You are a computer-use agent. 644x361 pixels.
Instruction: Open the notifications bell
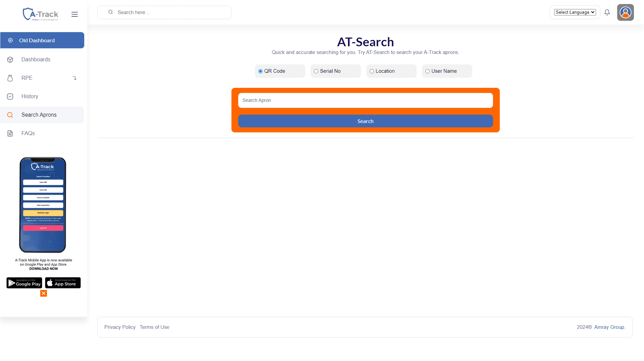[x=607, y=12]
